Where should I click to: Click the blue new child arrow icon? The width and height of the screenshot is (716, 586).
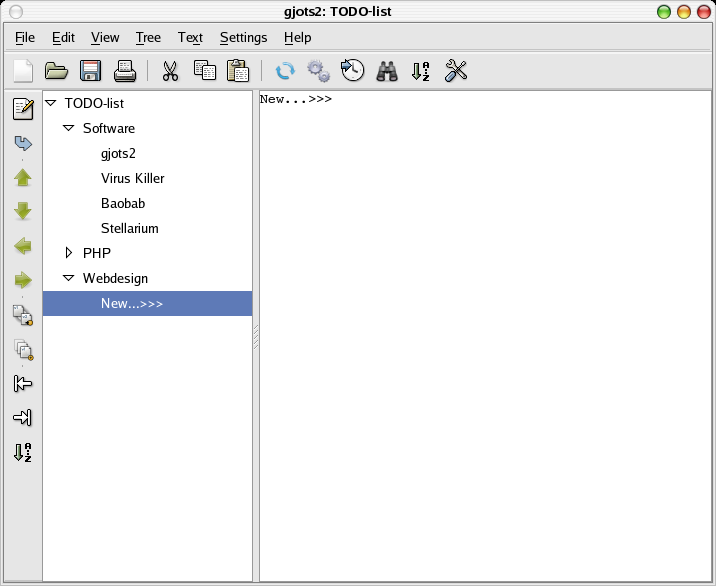coord(23,143)
